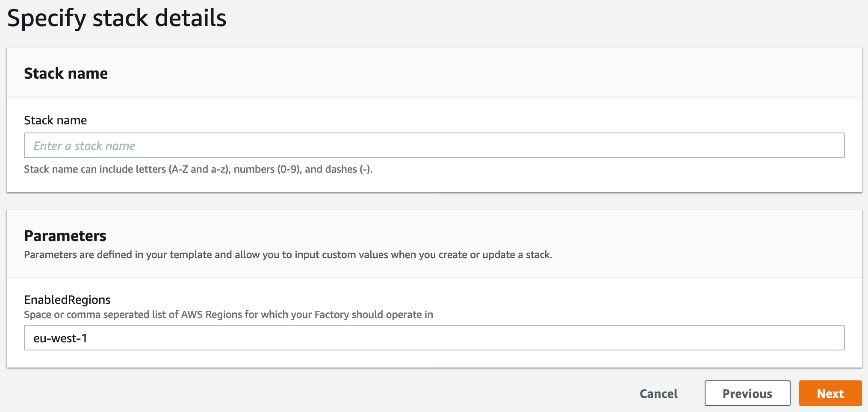Click the orange Next button
This screenshot has width=868, height=412.
pos(830,393)
